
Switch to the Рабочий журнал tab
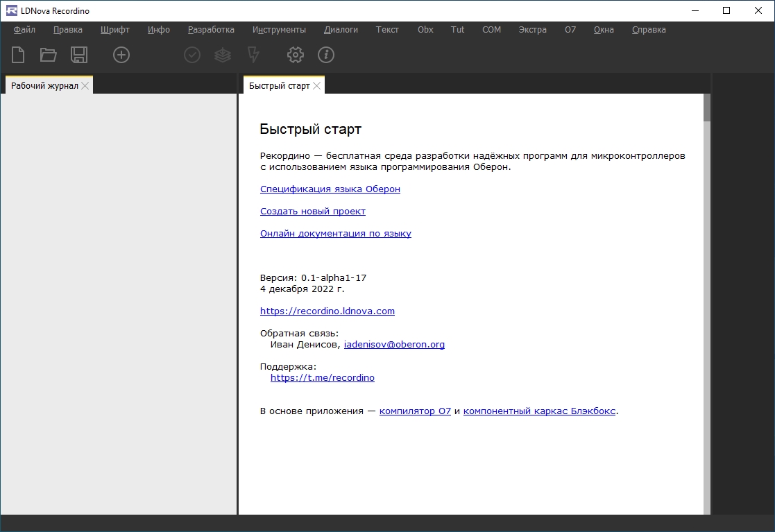[44, 85]
